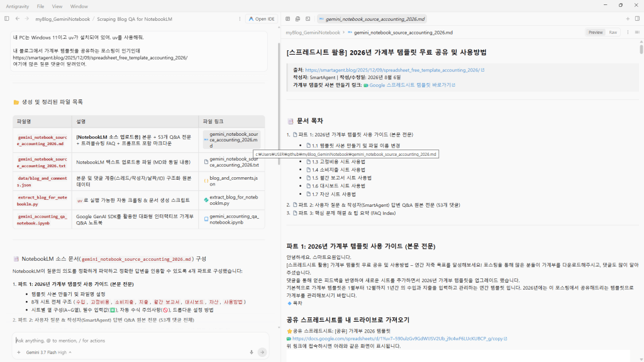This screenshot has width=644, height=362.
Task: Add attachment with plus in chat box
Action: 18,352
